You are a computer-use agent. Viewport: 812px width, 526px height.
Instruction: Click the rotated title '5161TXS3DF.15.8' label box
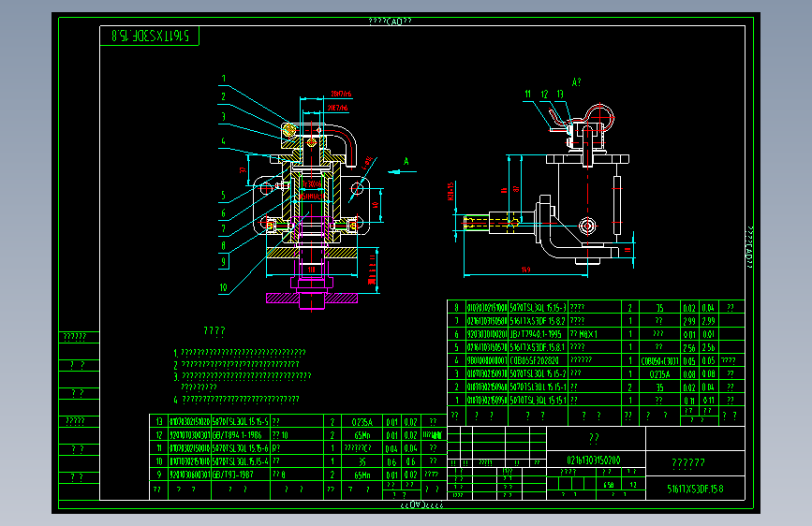pyautogui.click(x=150, y=36)
